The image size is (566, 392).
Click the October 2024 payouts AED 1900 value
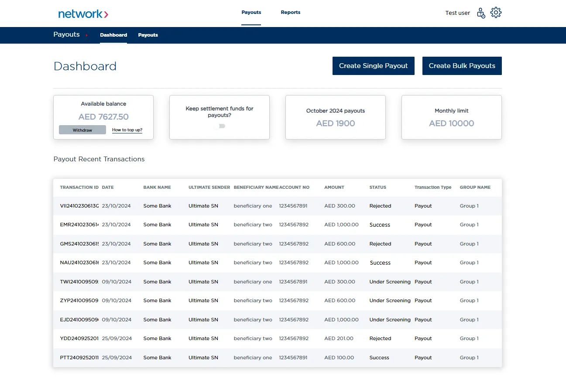[x=336, y=123]
